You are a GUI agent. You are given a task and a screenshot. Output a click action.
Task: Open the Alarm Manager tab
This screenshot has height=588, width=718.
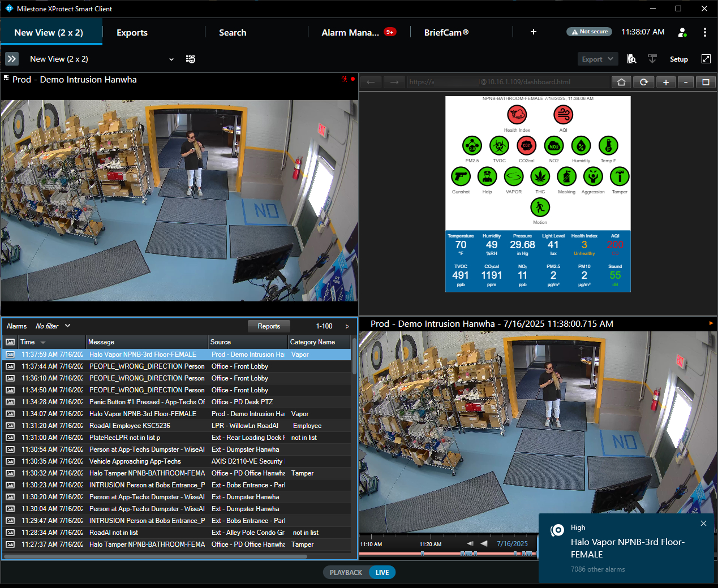coord(358,33)
